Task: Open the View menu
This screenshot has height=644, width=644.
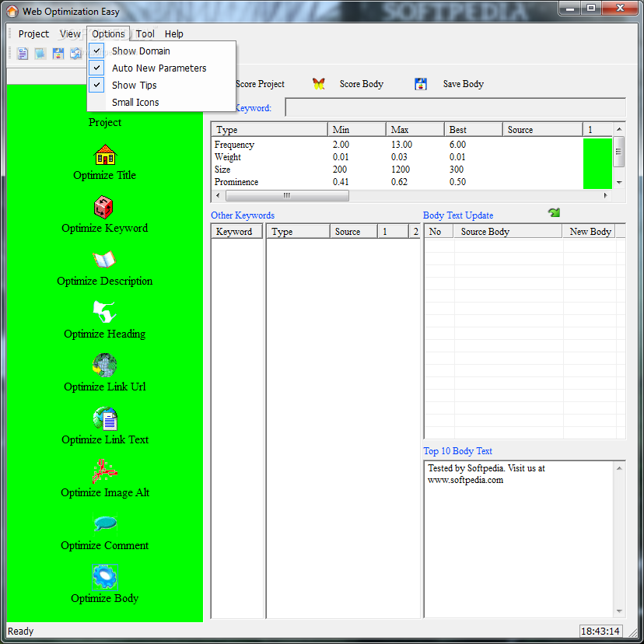Action: (70, 33)
